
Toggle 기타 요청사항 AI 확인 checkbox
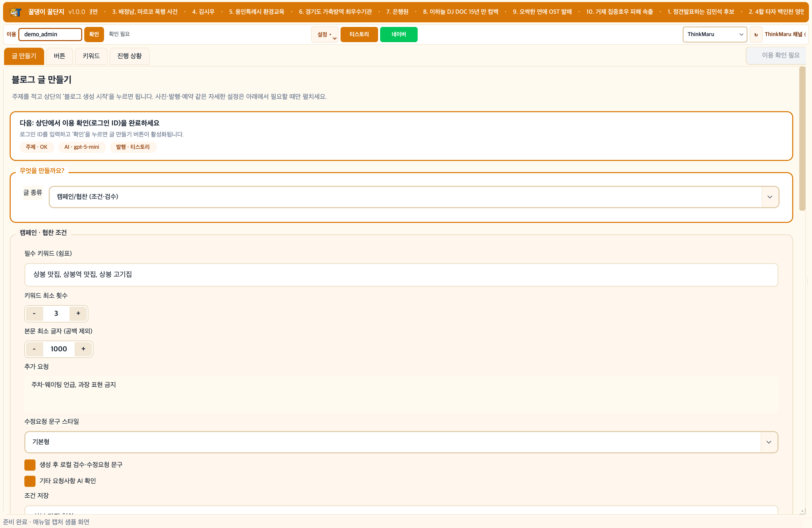[30, 481]
